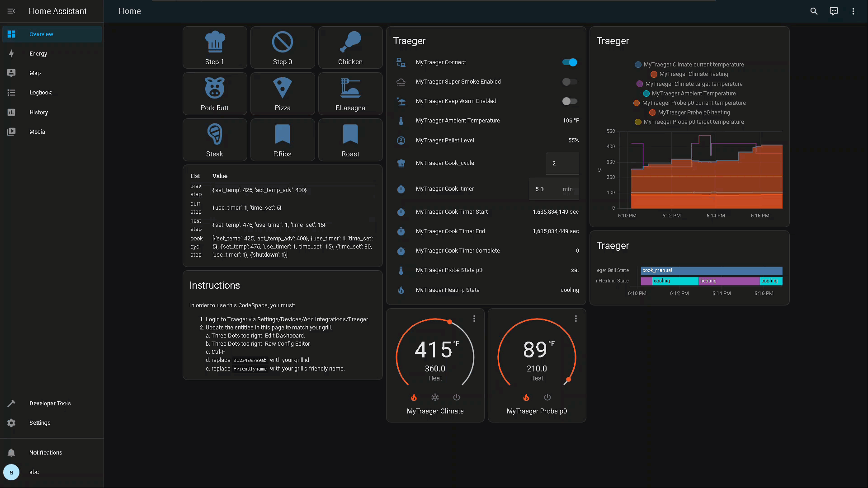Click the Step 1 chef hat icon
The height and width of the screenshot is (488, 868).
214,42
